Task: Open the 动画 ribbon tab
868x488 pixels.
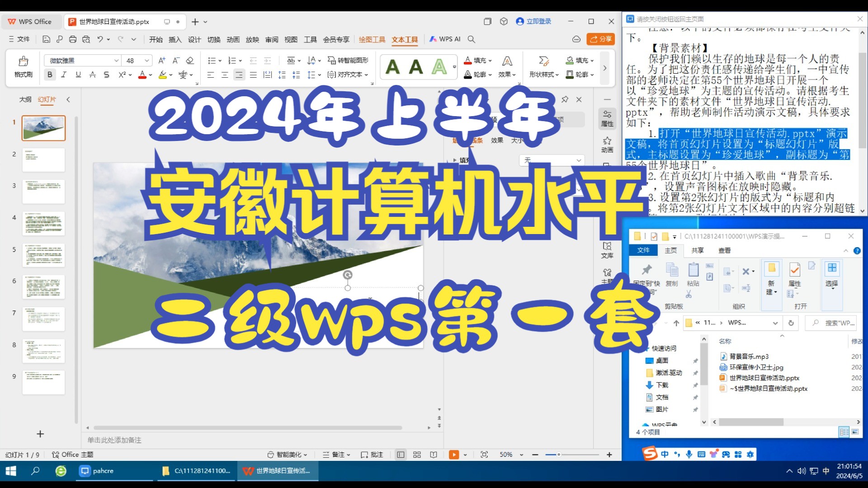Action: (x=233, y=39)
